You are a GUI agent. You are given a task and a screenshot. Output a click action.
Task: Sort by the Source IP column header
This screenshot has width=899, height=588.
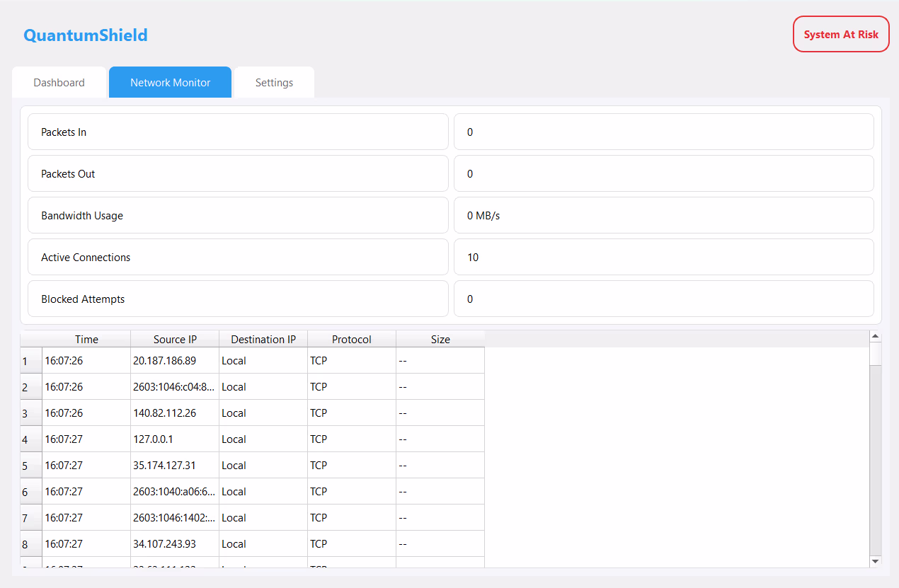click(x=175, y=339)
